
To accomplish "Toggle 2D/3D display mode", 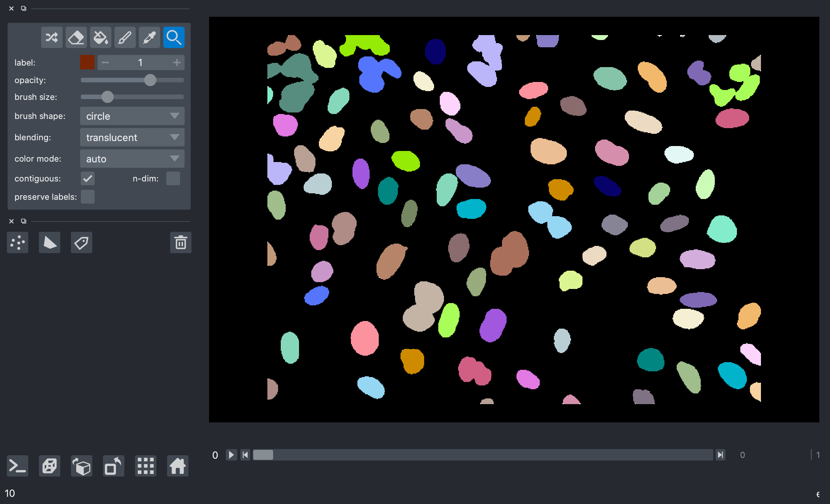I will pos(49,466).
